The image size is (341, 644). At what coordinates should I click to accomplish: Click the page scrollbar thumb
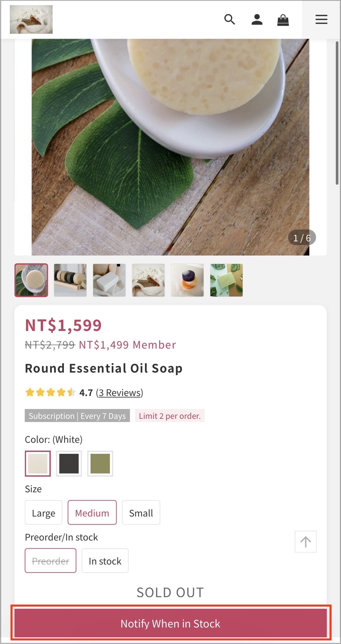click(x=337, y=113)
